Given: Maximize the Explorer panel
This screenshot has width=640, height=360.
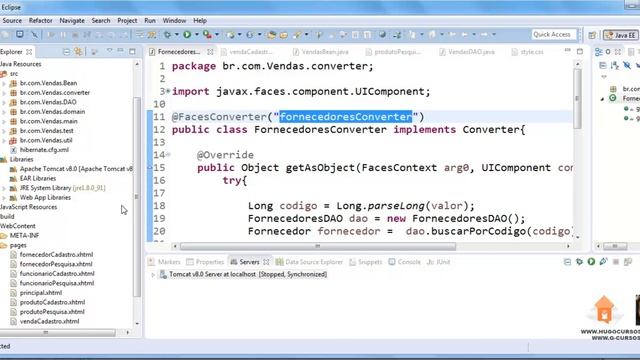Looking at the screenshot, I should coord(132,51).
